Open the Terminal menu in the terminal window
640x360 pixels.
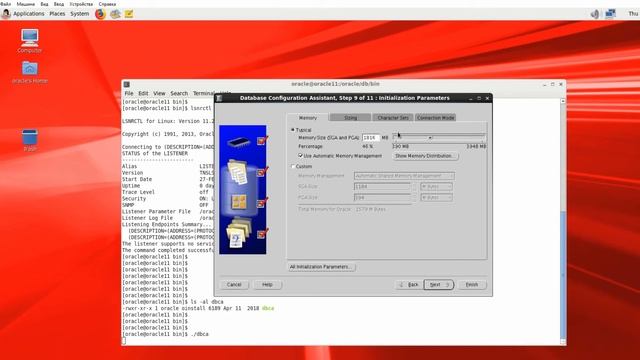pos(203,93)
